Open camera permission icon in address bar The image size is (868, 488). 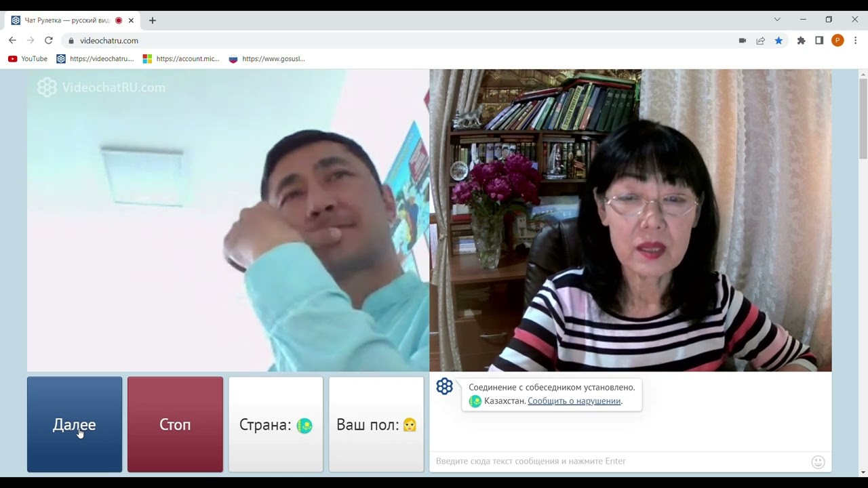(x=743, y=41)
